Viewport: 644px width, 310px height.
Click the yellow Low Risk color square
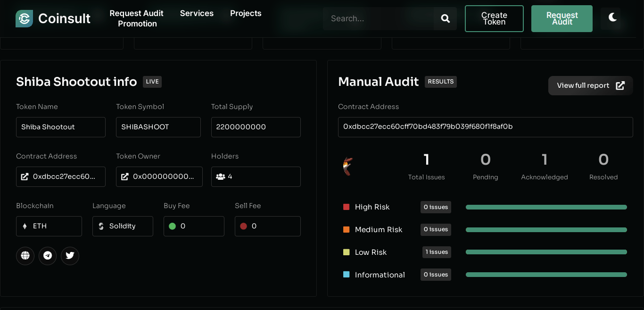coord(347,252)
